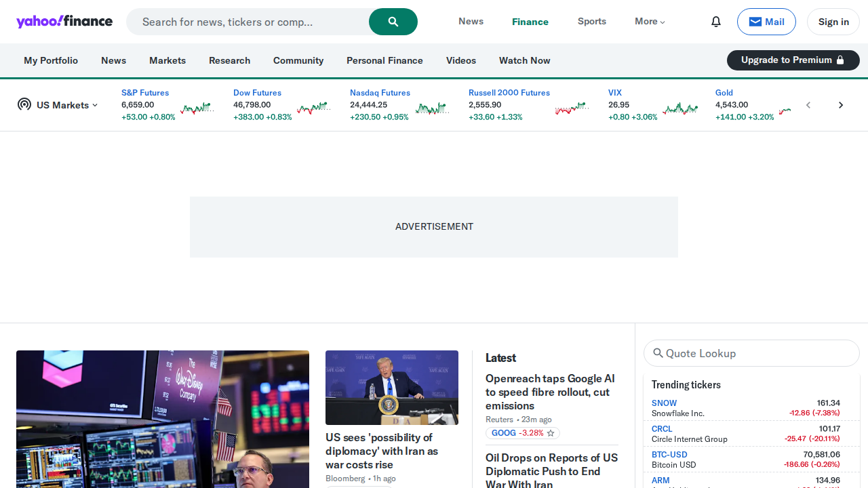The image size is (868, 488).
Task: Click the Trump press conference thumbnail
Action: [391, 387]
